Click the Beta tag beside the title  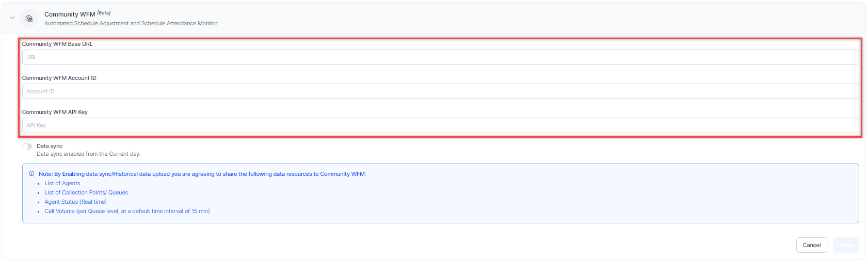[x=104, y=13]
